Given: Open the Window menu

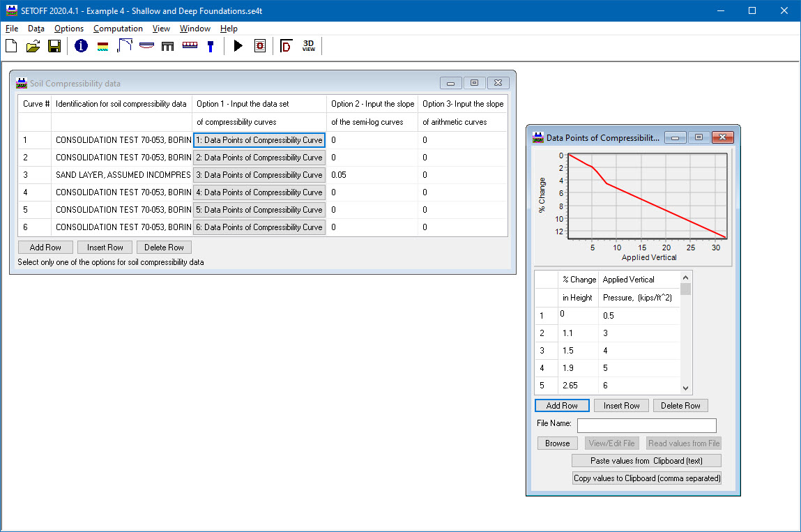Looking at the screenshot, I should [x=195, y=29].
